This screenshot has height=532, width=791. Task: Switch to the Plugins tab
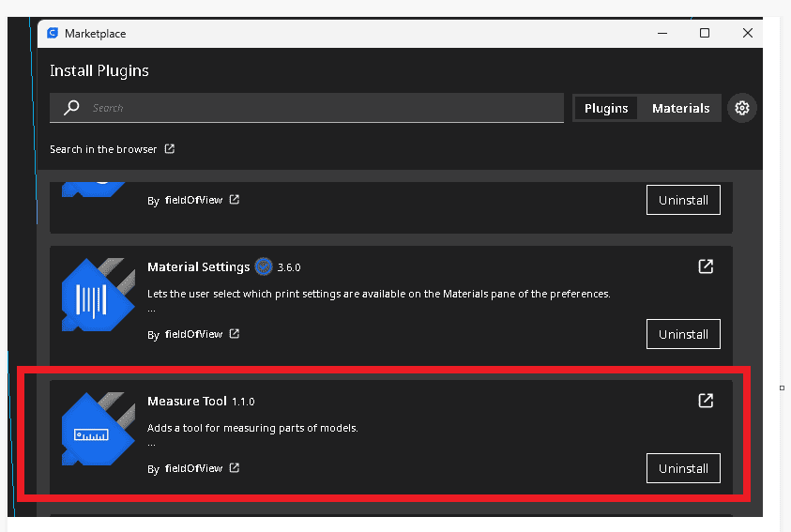(606, 108)
